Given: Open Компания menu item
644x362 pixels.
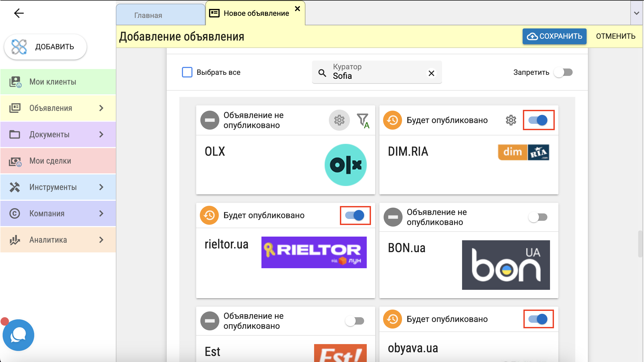Looking at the screenshot, I should coord(58,213).
